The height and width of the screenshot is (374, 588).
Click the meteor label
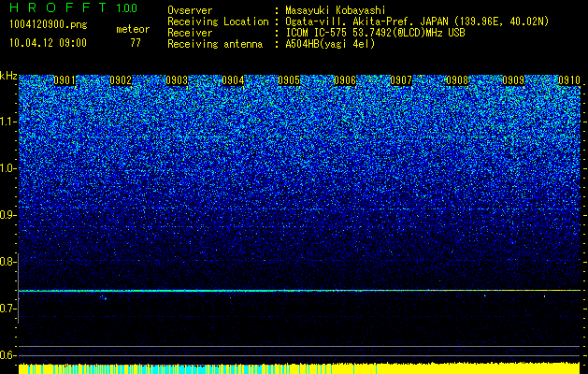pyautogui.click(x=133, y=29)
